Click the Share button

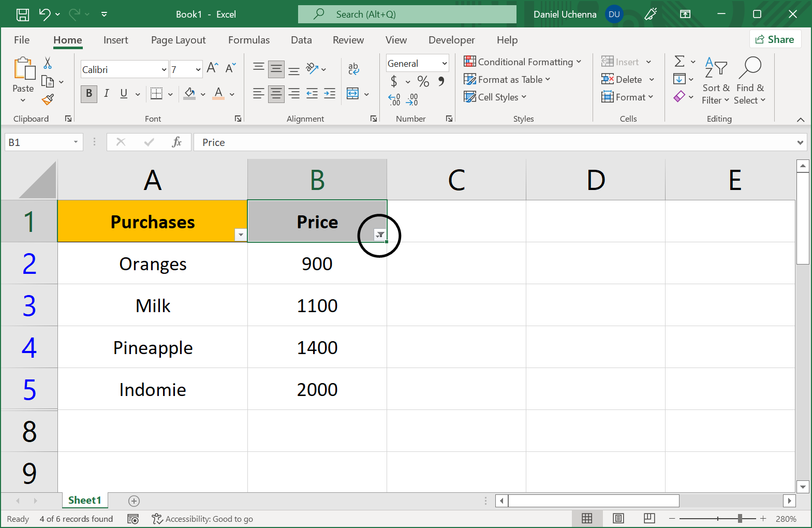(x=775, y=39)
